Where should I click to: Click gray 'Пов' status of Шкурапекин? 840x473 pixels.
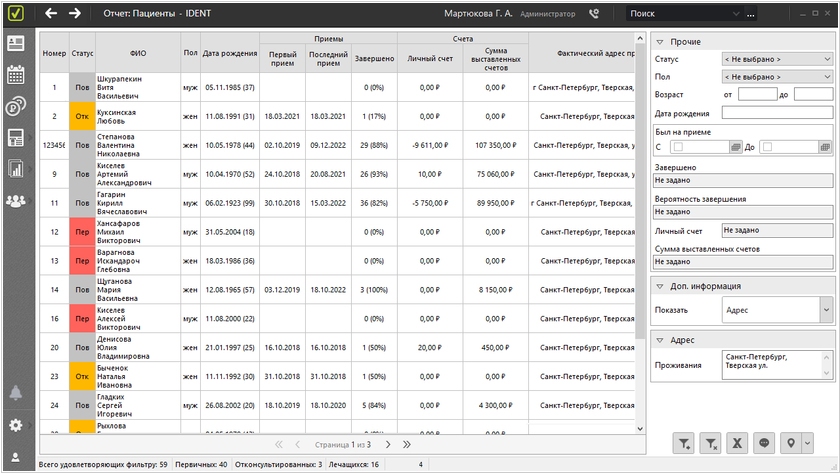coord(82,87)
